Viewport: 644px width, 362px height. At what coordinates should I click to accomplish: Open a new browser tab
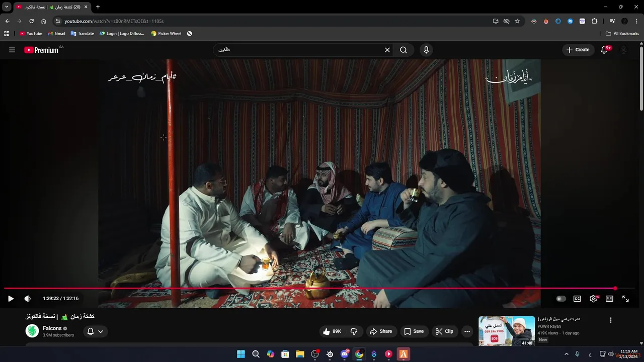point(98,7)
